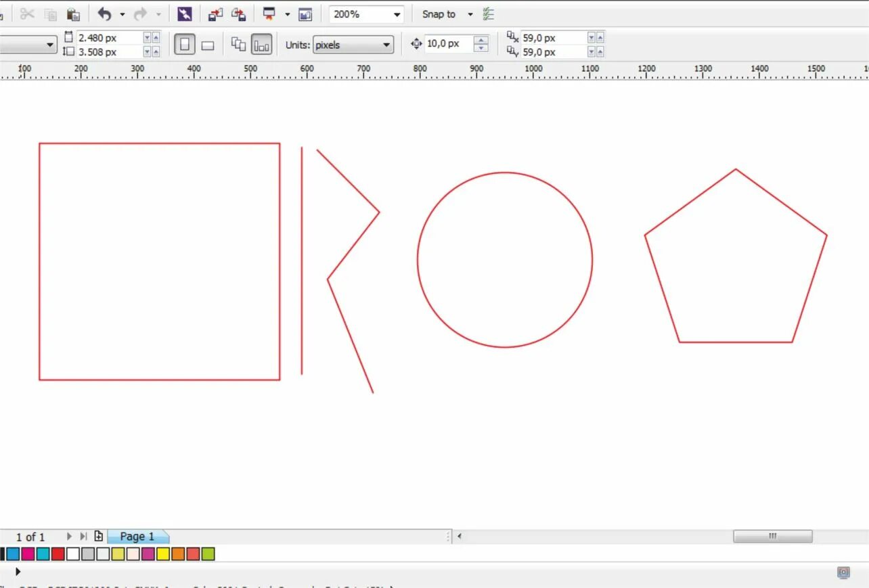
Task: Click the Undo arrow icon
Action: click(104, 14)
